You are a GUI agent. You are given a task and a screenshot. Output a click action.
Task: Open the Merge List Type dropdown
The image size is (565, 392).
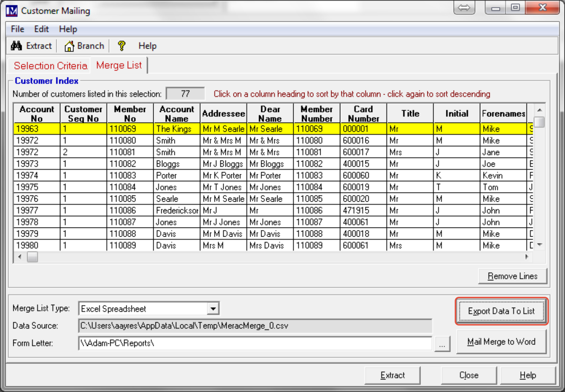(213, 309)
